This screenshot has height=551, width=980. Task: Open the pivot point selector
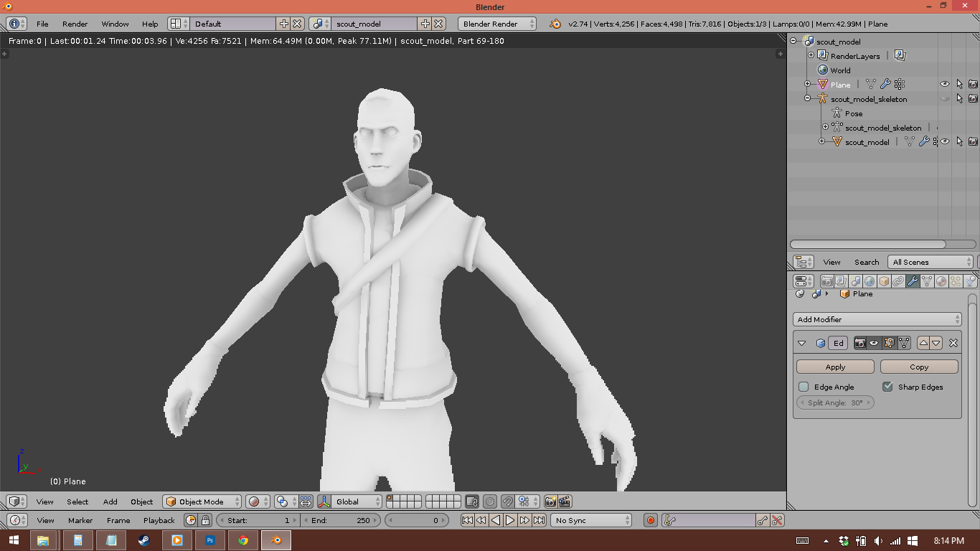pos(286,501)
